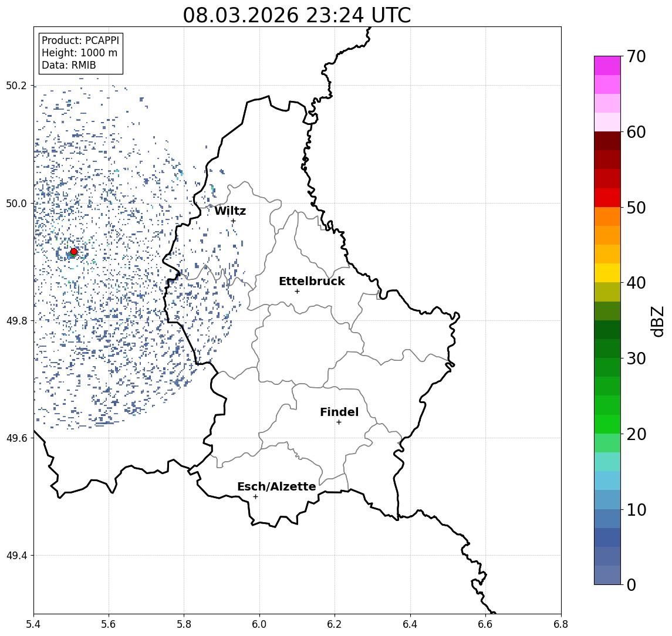The height and width of the screenshot is (636, 672).
Task: Pick the olive colorbar swatch below 40
Action: click(607, 292)
